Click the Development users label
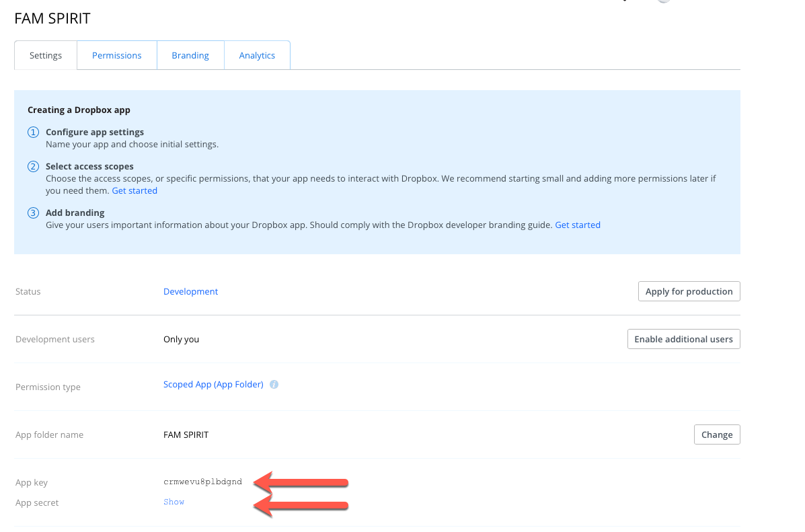 tap(55, 339)
